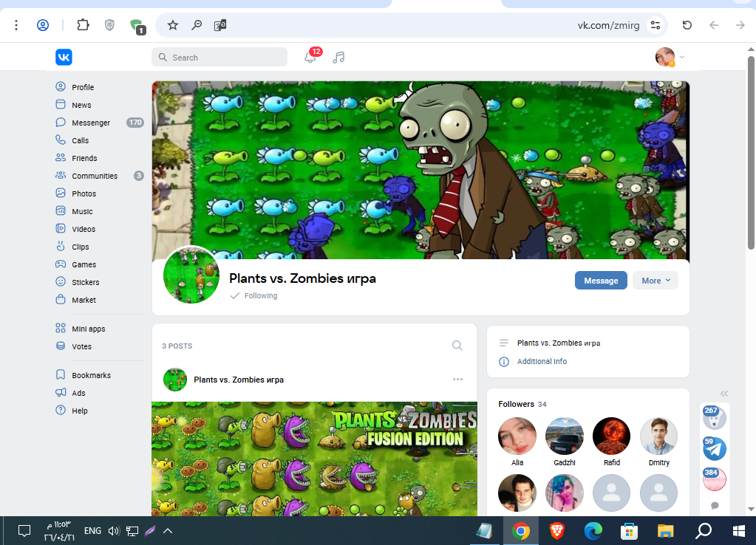Open the Fusion Edition post image
Screen dimensions: 756x545
(314, 459)
